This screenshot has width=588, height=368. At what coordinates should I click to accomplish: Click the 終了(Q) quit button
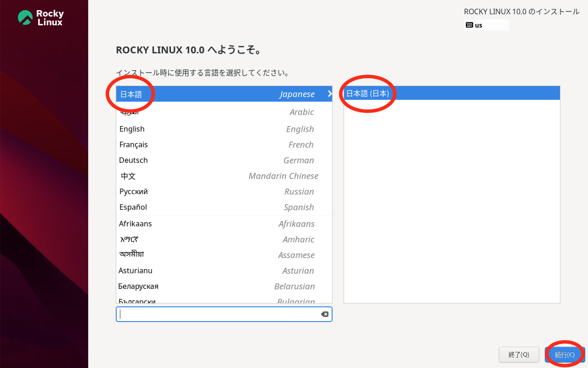(519, 355)
